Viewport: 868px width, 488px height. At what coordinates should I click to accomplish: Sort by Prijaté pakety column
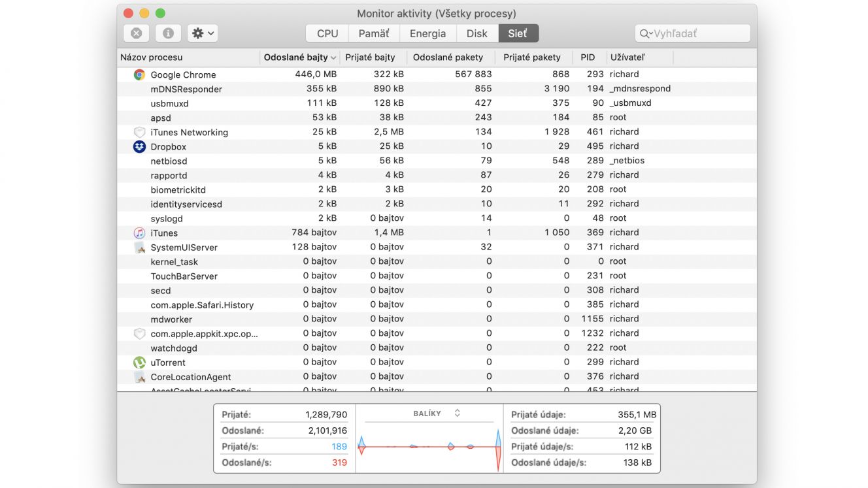point(533,57)
